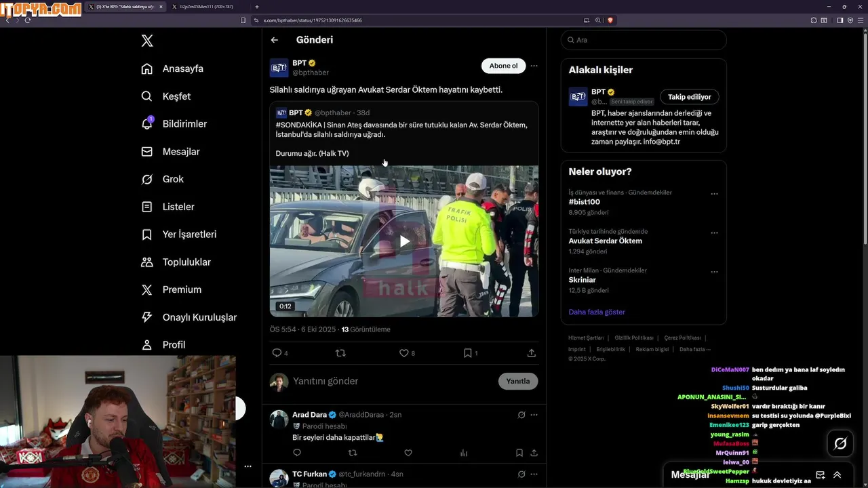This screenshot has width=868, height=488.
Task: Click the Brave Shields lion icon
Action: (610, 20)
